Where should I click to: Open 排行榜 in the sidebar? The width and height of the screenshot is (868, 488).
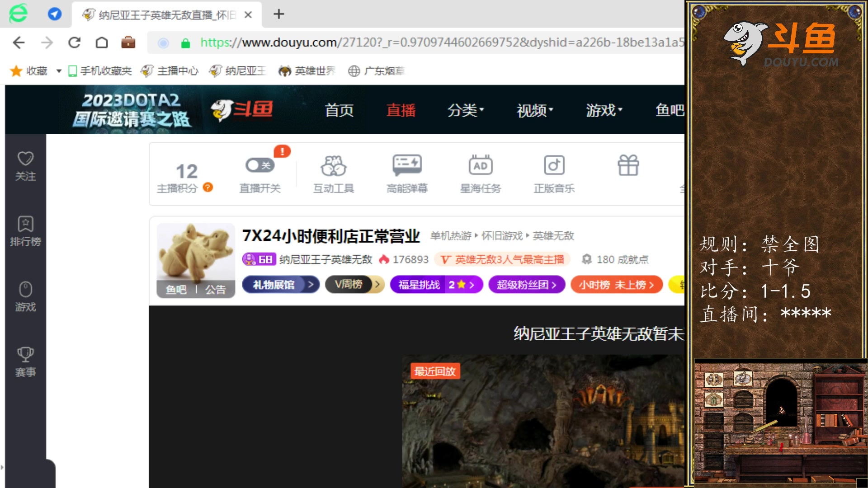(25, 231)
